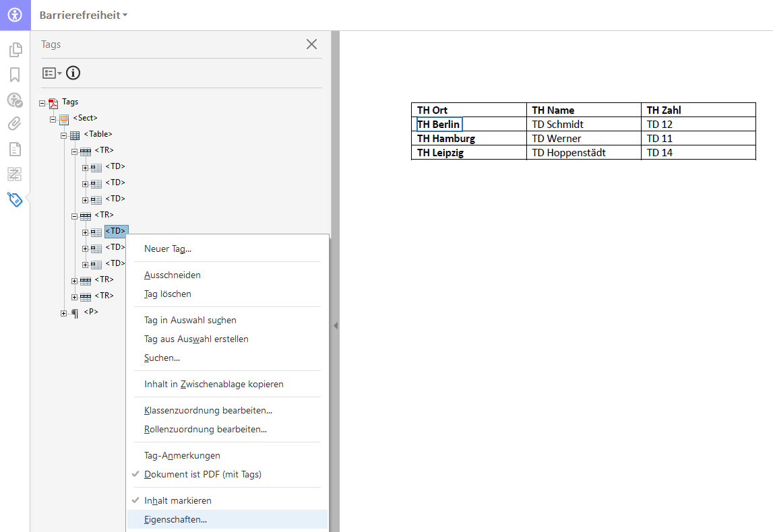The width and height of the screenshot is (773, 532).
Task: Click 'Neuer Tag...' menu entry
Action: (168, 248)
